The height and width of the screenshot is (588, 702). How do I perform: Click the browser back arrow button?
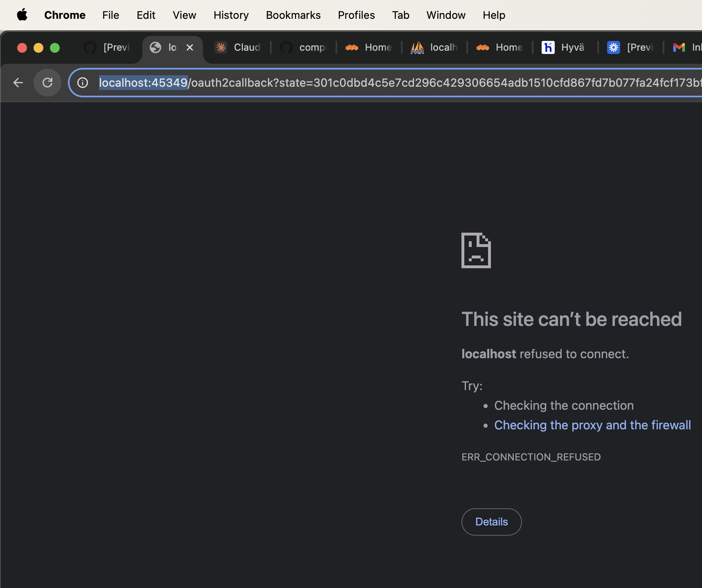click(18, 83)
